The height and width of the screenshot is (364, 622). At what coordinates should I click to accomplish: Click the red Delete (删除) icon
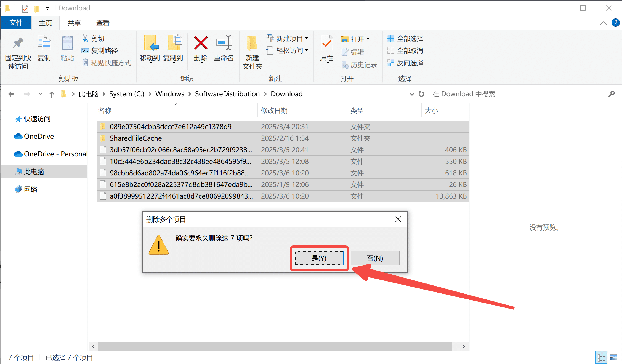coord(201,43)
